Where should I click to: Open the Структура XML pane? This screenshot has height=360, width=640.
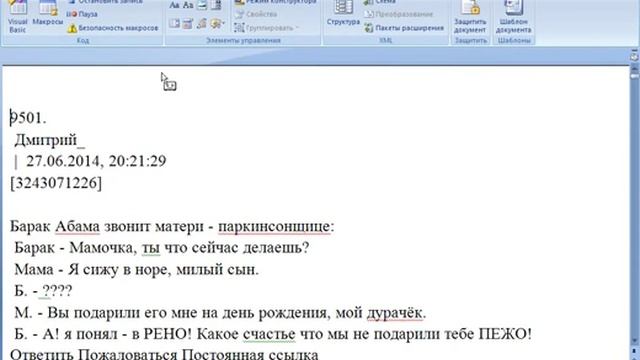[343, 14]
